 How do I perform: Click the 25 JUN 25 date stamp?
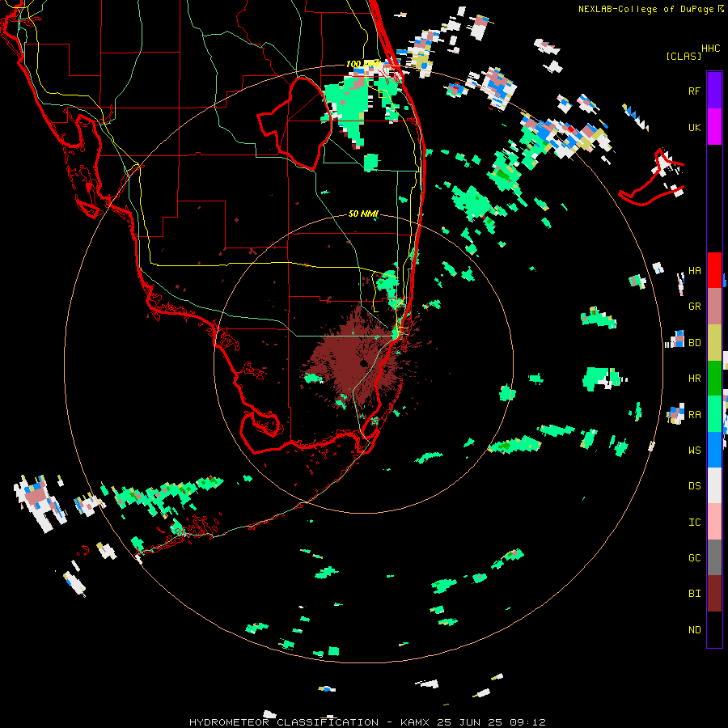click(472, 722)
